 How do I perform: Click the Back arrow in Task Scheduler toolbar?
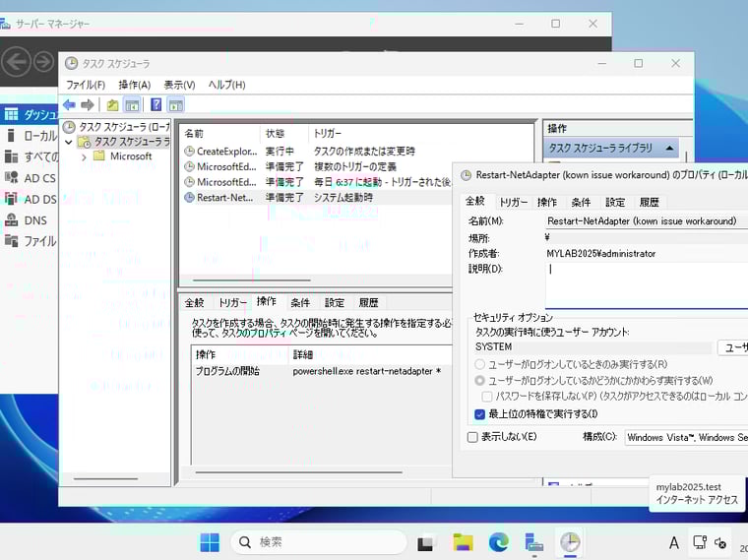click(69, 104)
